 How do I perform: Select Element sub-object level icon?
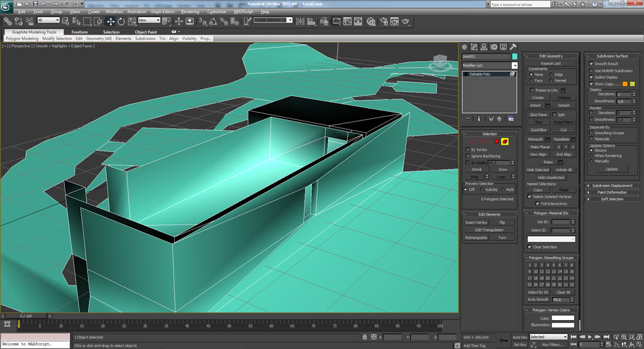505,142
